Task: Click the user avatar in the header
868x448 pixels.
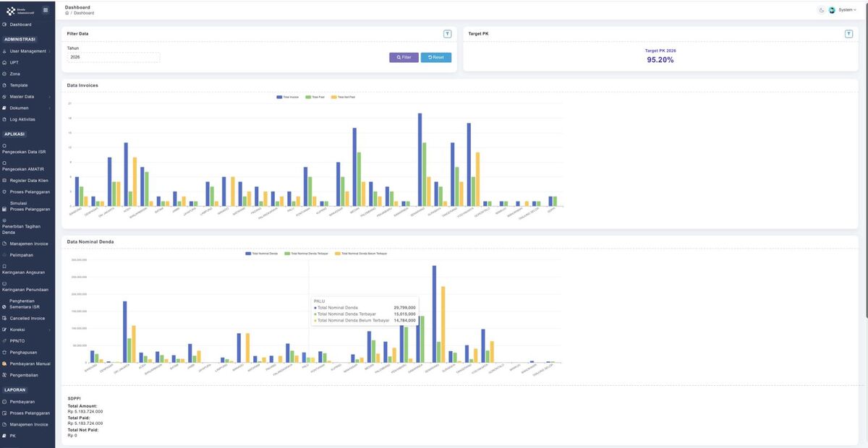Action: tap(832, 10)
